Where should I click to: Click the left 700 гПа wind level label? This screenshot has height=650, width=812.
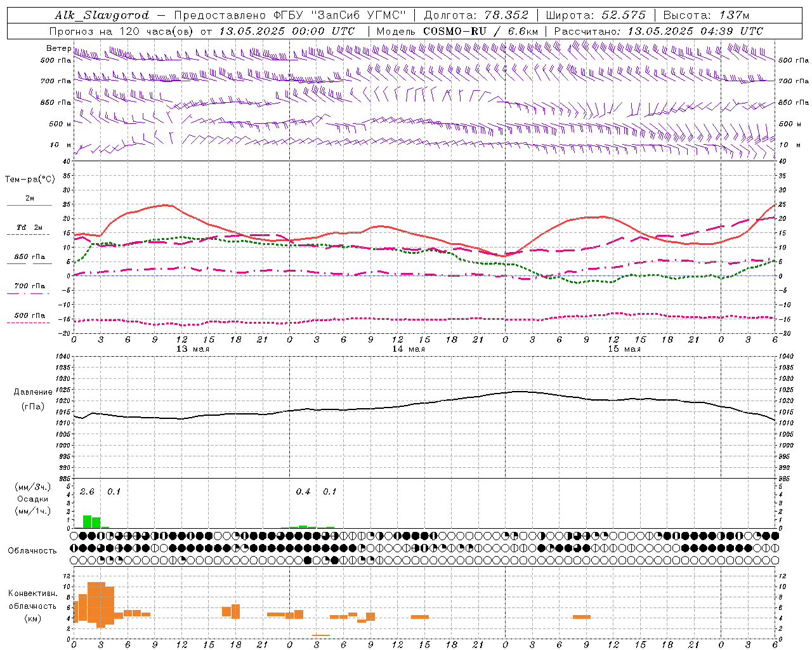click(x=56, y=81)
